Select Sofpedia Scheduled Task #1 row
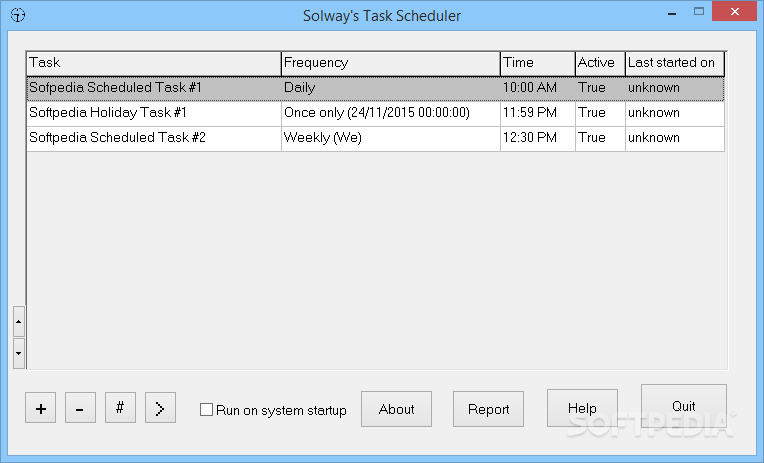 point(376,88)
